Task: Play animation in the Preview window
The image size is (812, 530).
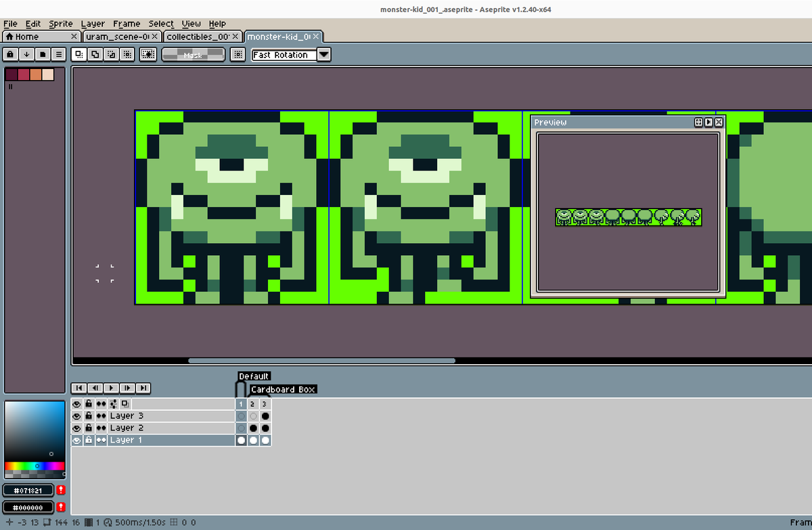Action: (x=708, y=123)
